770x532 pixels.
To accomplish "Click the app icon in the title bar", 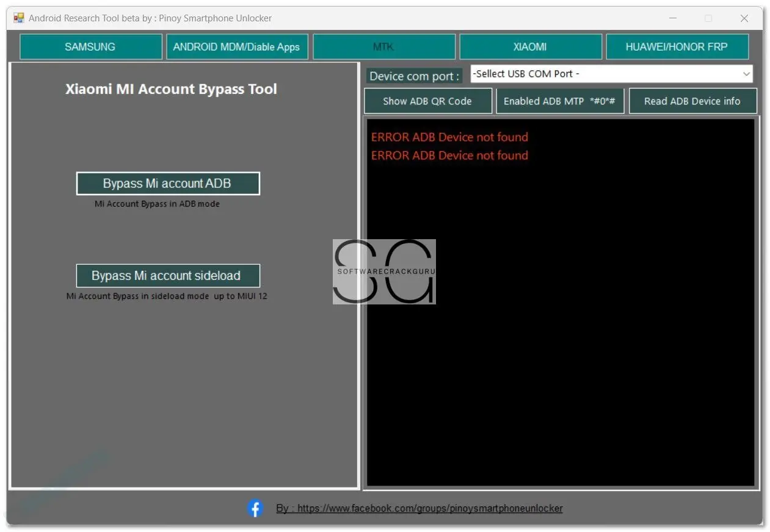I will click(18, 18).
